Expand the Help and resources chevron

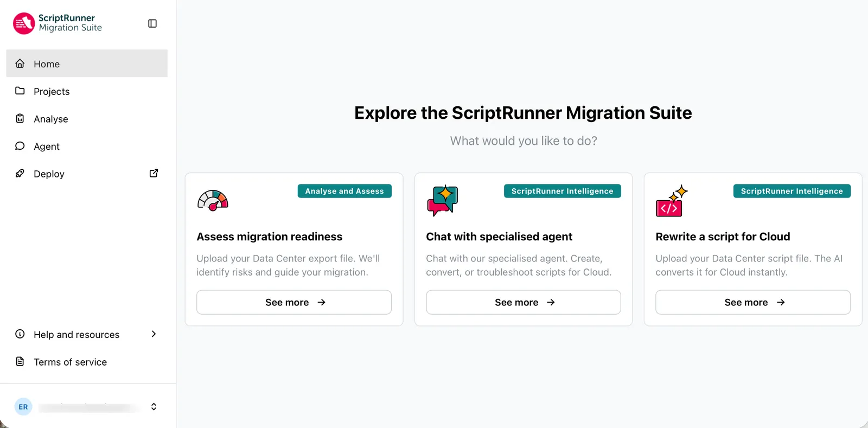point(154,334)
